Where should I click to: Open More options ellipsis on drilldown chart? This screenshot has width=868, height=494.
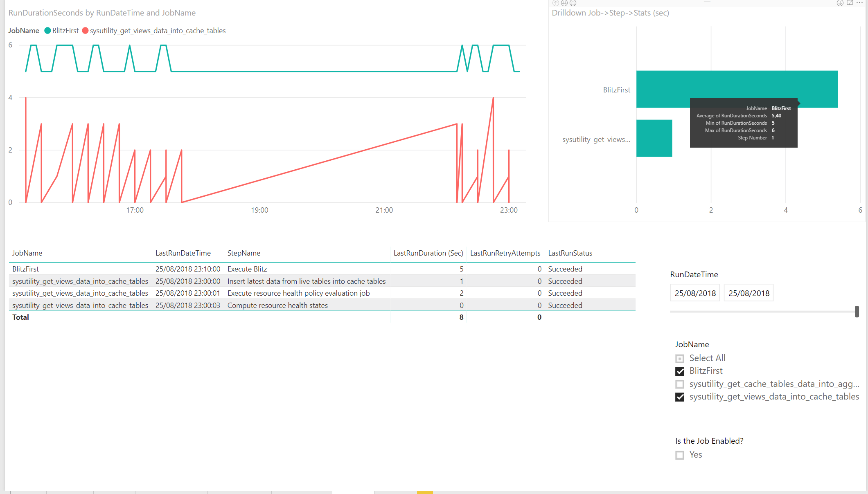[x=859, y=3]
